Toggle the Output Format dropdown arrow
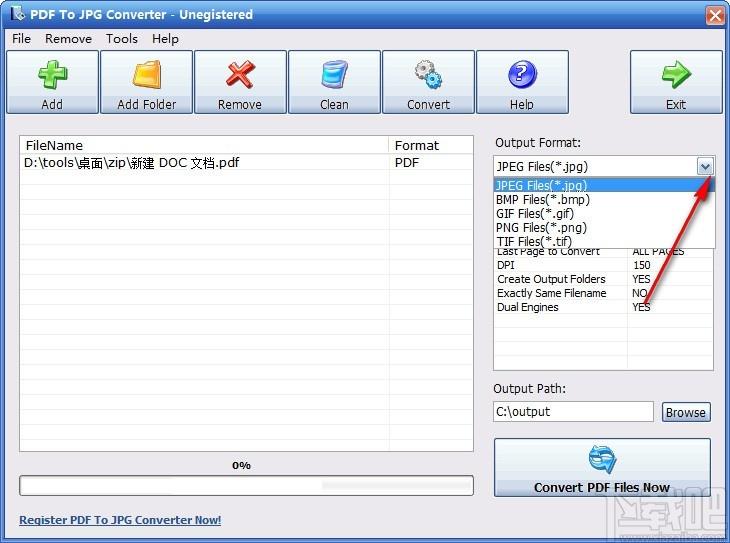730x543 pixels. [x=705, y=166]
